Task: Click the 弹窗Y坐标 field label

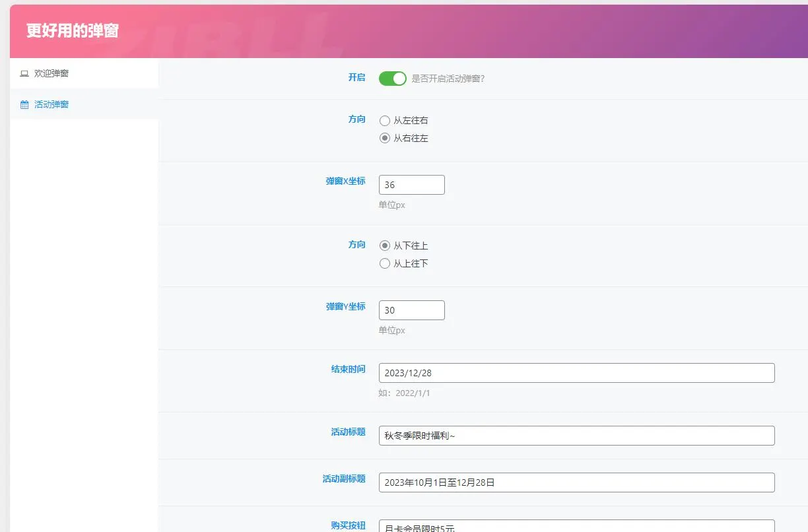Action: tap(345, 306)
